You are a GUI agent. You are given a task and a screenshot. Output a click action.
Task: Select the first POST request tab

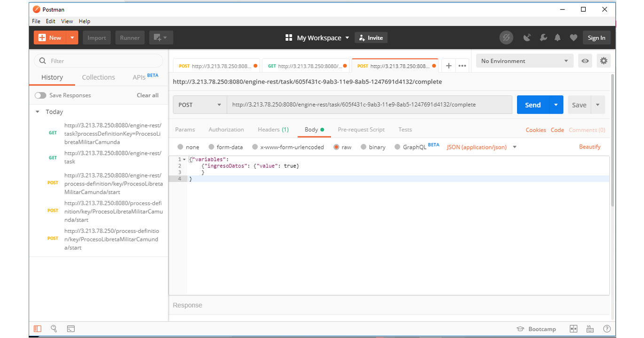coord(216,66)
